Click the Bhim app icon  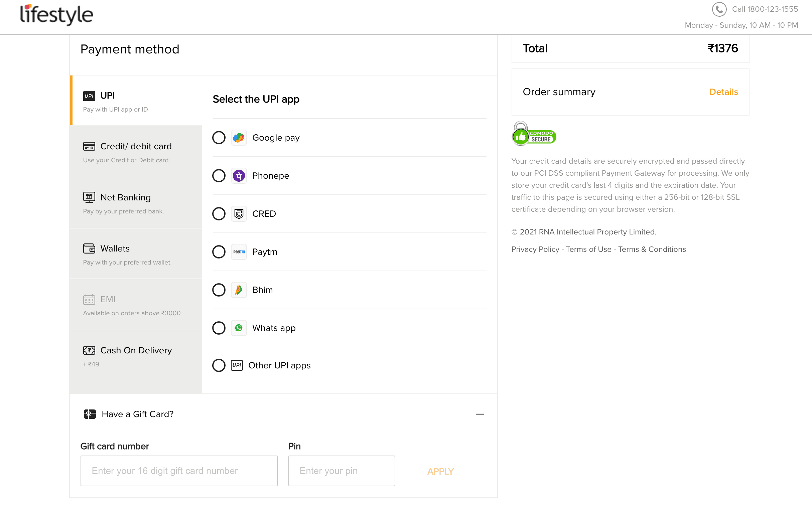(x=239, y=290)
